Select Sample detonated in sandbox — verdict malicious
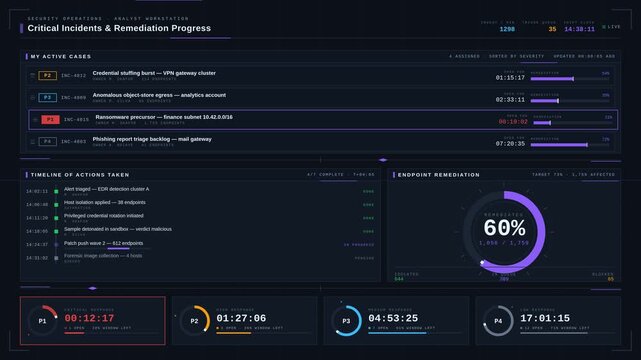 118,229
